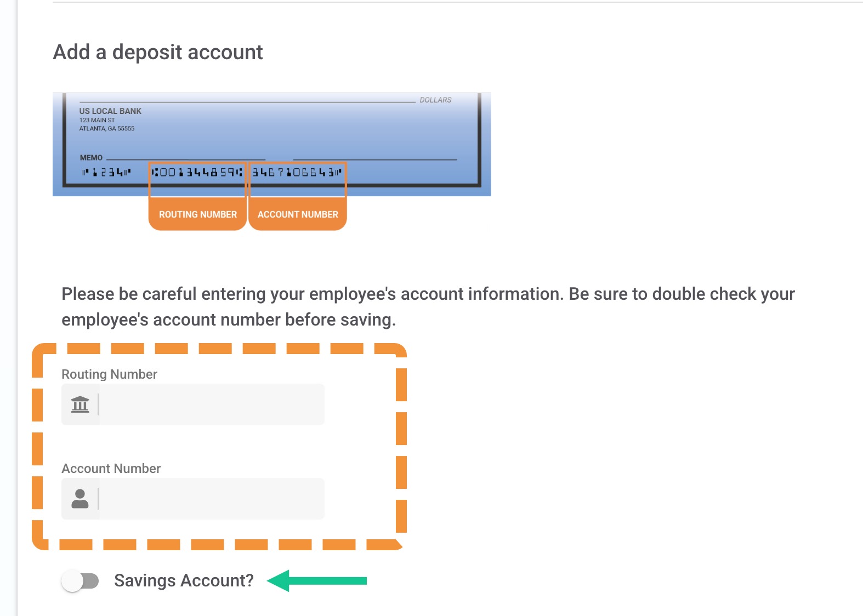This screenshot has width=863, height=616.
Task: Click the account digits 3467106643 on the check
Action: point(297,173)
